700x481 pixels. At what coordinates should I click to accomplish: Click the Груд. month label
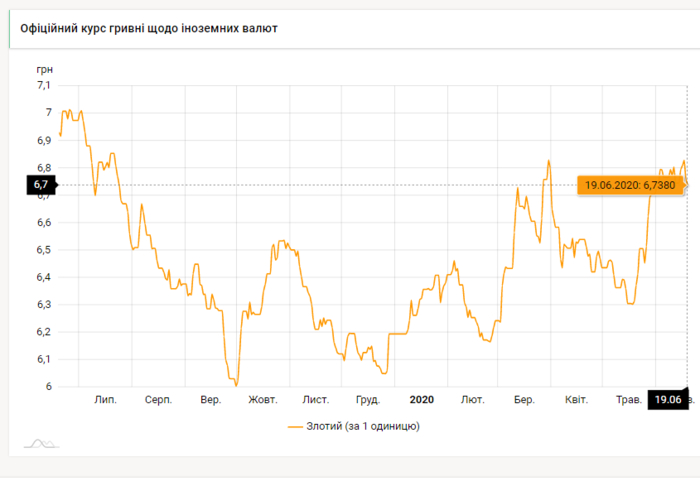368,400
